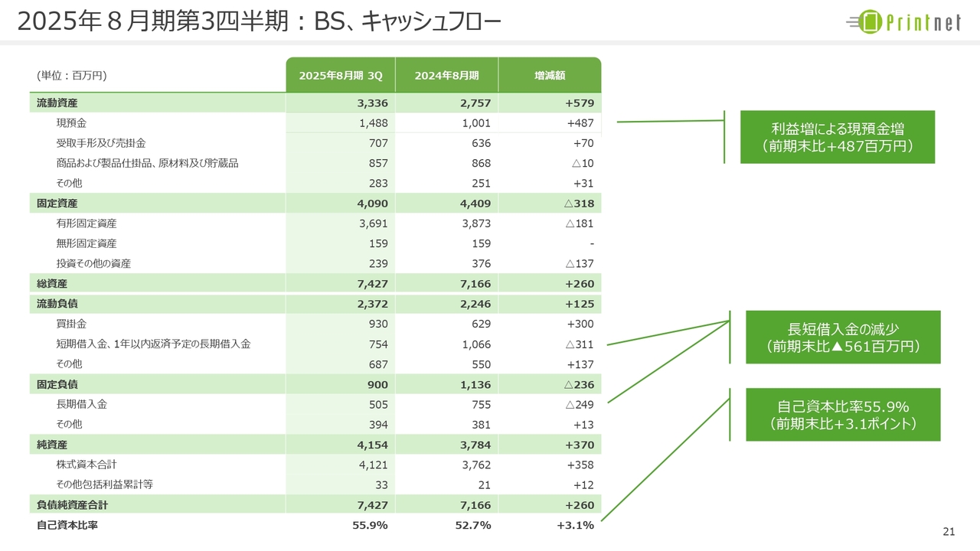980x551 pixels.
Task: Click the (単位：百万円) unit label
Action: pos(71,75)
